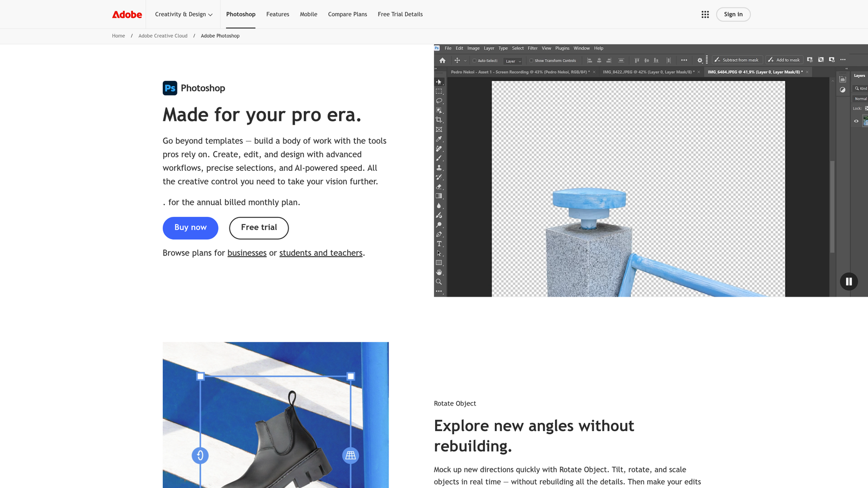Screen dimensions: 868x488
Task: Select the Object Selection tool
Action: click(439, 110)
